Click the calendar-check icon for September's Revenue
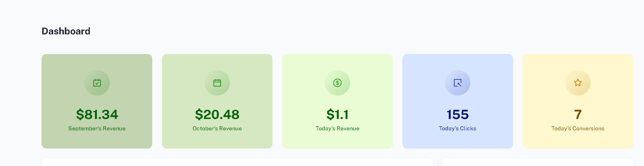Viewport: 644px width, 166px height. (97, 83)
